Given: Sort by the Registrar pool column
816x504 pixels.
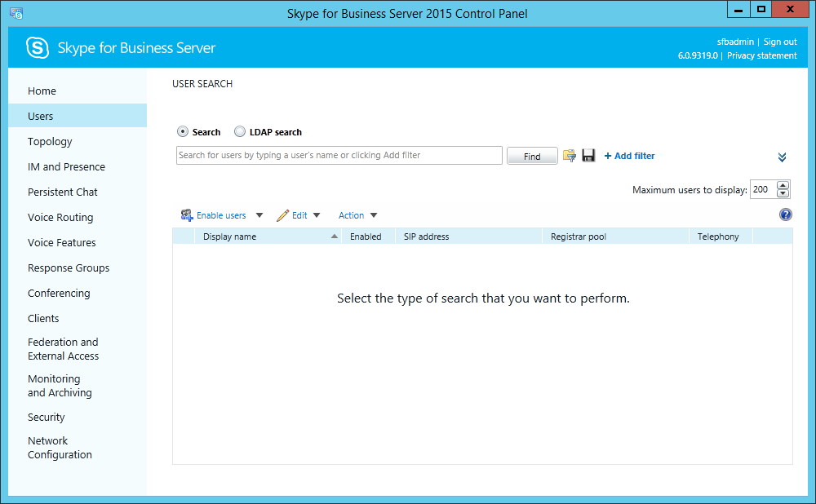Looking at the screenshot, I should 615,237.
